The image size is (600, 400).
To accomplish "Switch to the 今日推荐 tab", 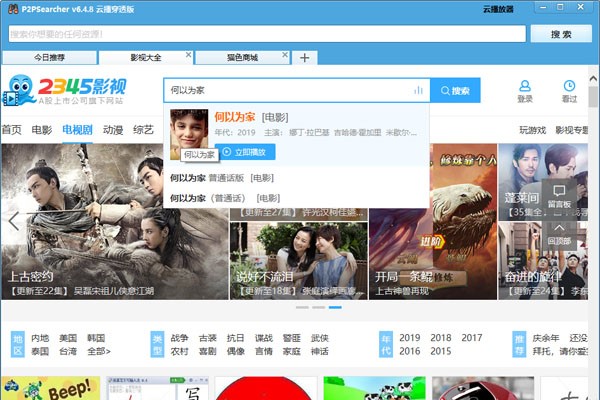I will click(49, 58).
